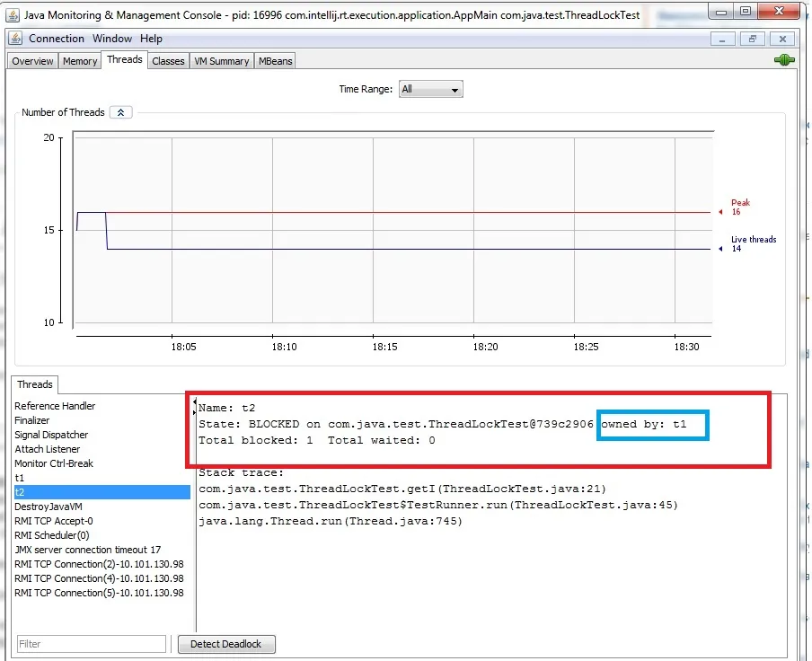Open the Window menu
This screenshot has width=812, height=661.
pos(112,39)
